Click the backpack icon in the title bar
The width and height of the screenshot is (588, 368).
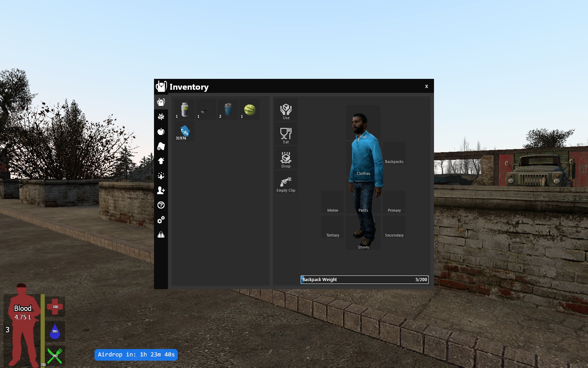tap(161, 86)
